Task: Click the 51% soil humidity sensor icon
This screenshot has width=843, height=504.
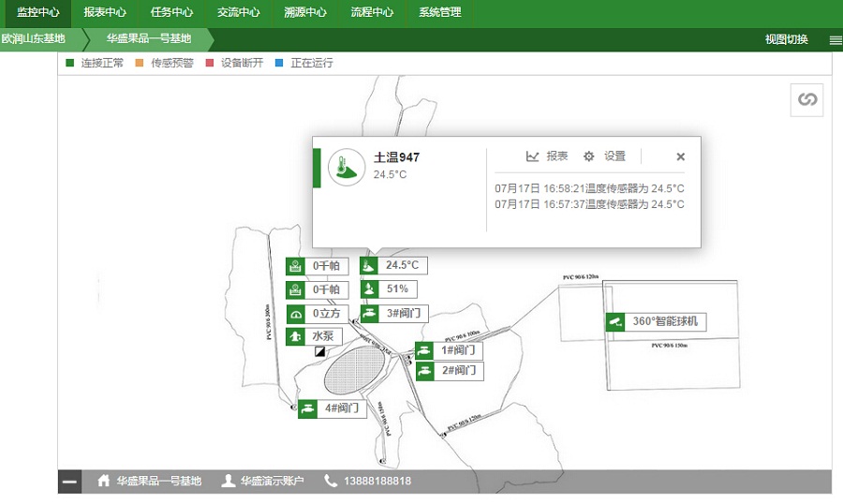Action: pyautogui.click(x=370, y=289)
